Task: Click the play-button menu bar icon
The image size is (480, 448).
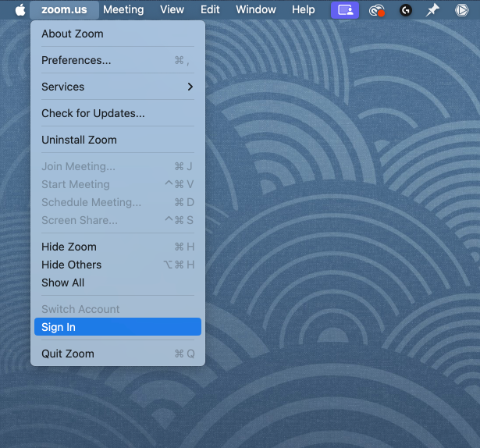Action: [x=461, y=10]
